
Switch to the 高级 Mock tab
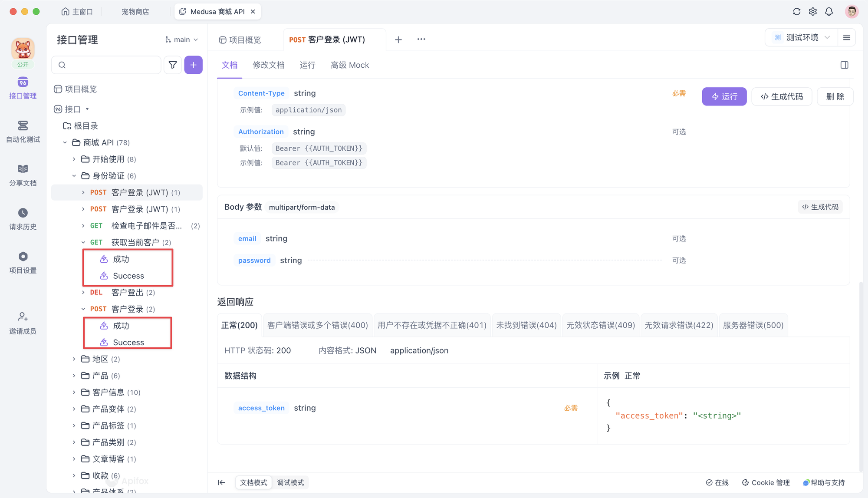point(350,65)
